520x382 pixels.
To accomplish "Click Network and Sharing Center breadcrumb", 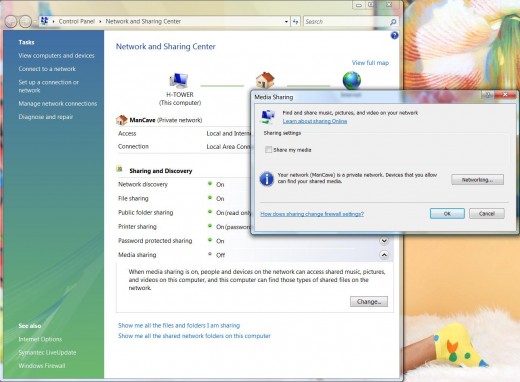I will coord(143,21).
